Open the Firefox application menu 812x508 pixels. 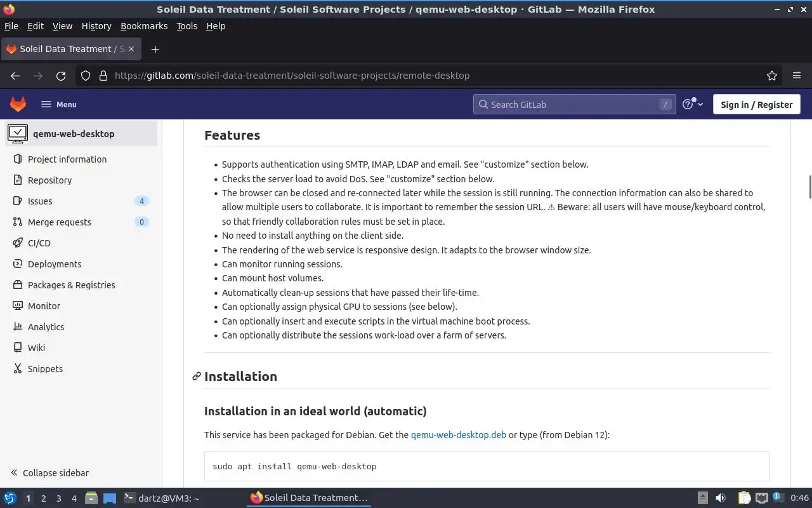click(797, 76)
